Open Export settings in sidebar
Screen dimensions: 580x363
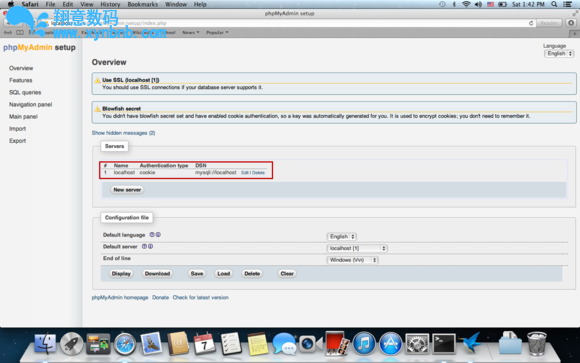(17, 141)
